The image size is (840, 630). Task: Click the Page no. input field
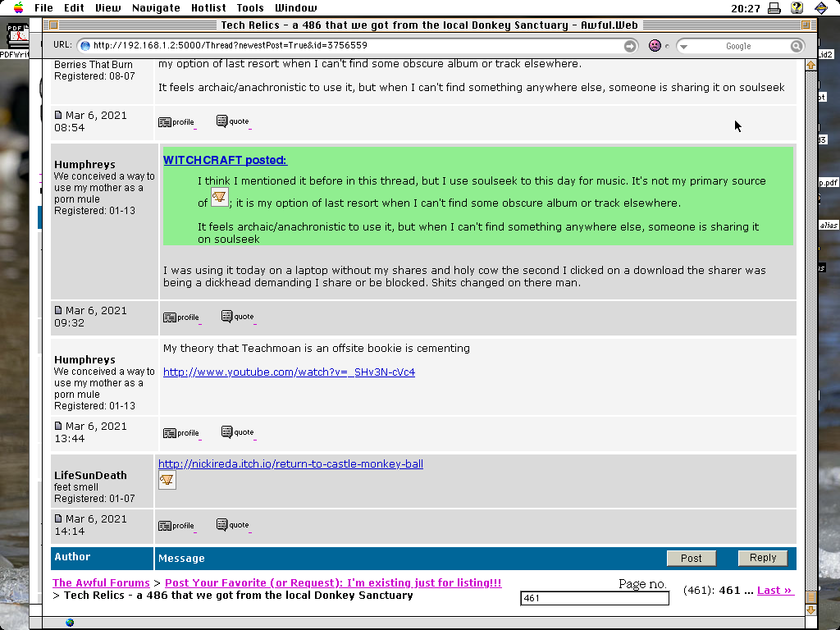coord(594,599)
